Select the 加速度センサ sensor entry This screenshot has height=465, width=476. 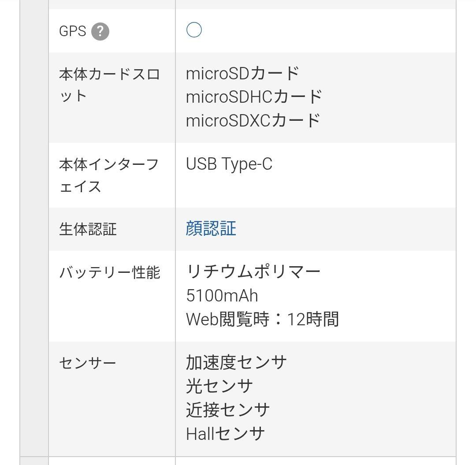[235, 361]
